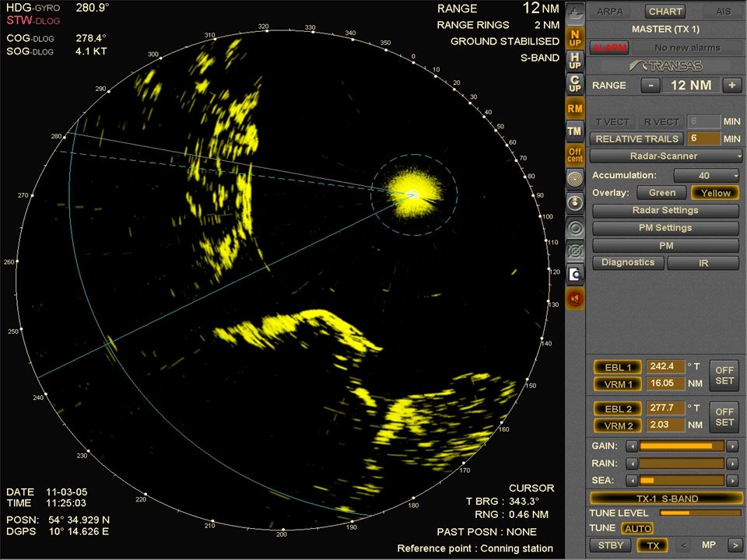
Task: Open PM Settings
Action: click(x=665, y=228)
